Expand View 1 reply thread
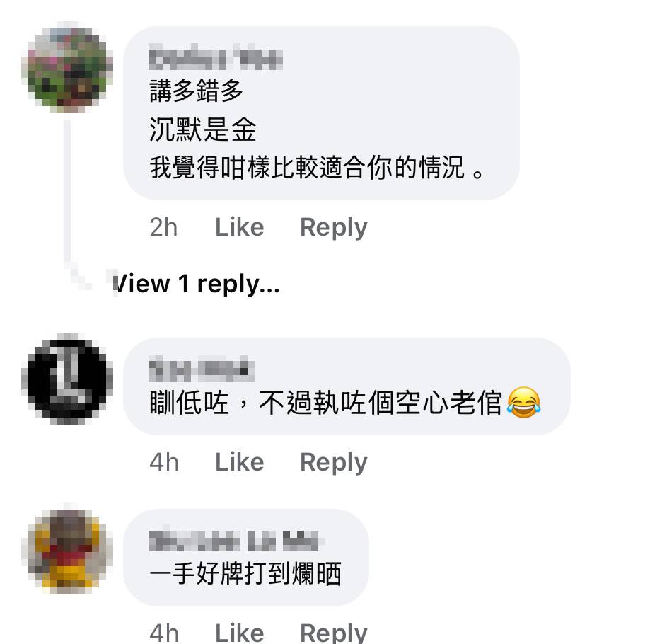Image resolution: width=662 pixels, height=644 pixels. [x=196, y=284]
